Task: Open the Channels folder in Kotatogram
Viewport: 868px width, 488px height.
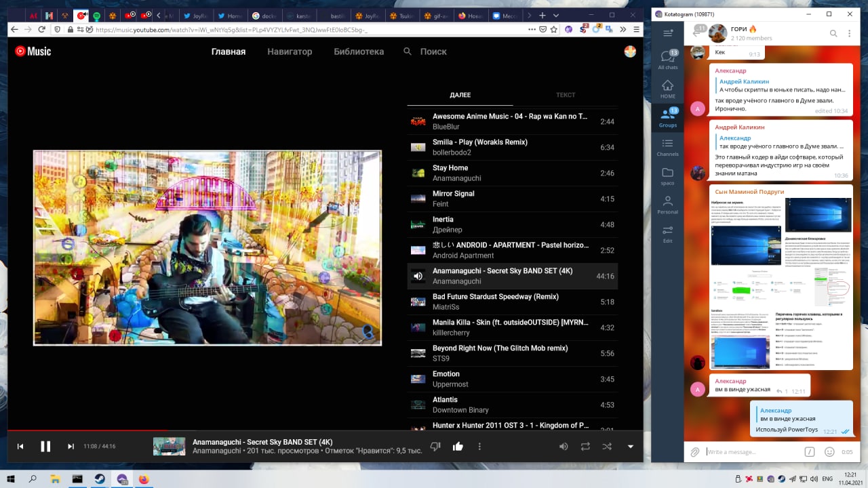Action: click(668, 147)
